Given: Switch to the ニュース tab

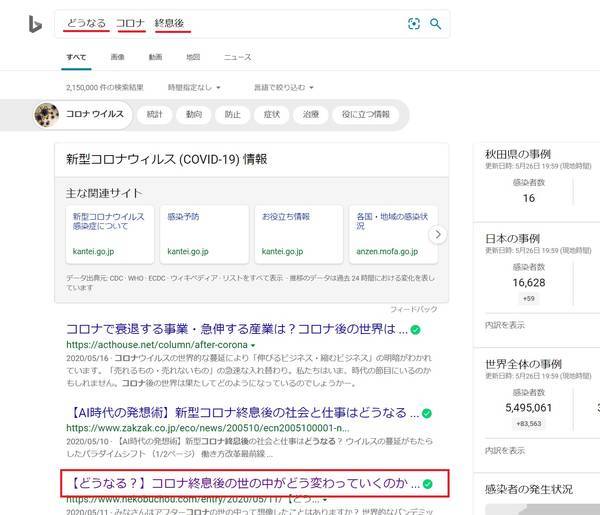Looking at the screenshot, I should pyautogui.click(x=237, y=57).
